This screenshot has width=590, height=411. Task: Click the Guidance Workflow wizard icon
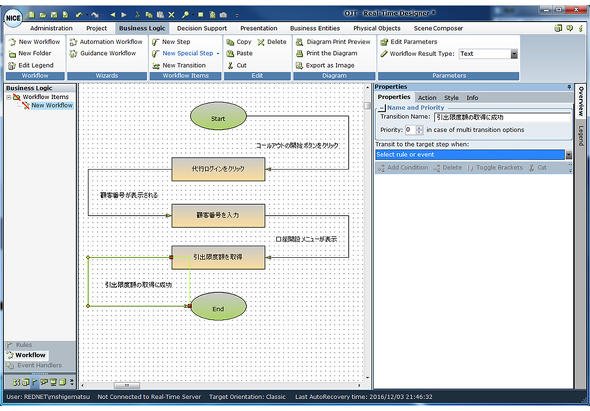click(x=73, y=53)
